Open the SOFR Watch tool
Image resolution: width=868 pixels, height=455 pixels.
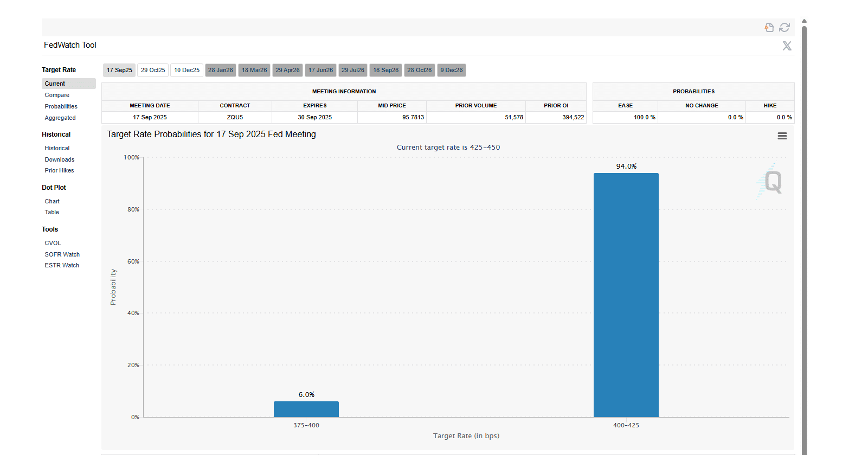[62, 254]
